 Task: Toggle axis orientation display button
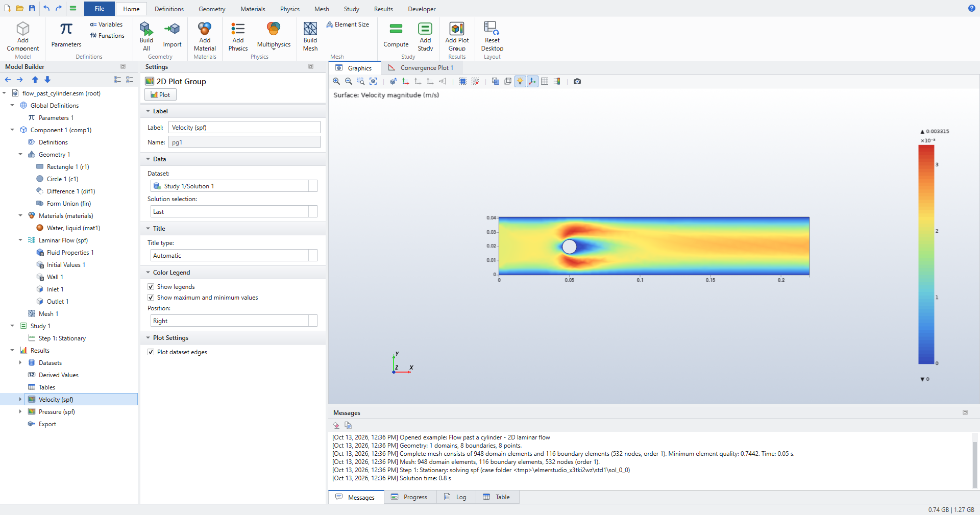click(x=532, y=81)
